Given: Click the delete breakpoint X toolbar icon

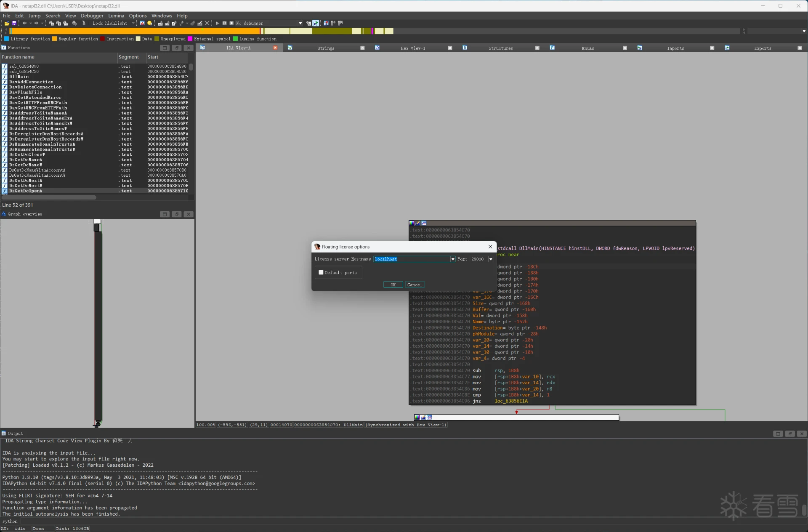Looking at the screenshot, I should (x=207, y=23).
